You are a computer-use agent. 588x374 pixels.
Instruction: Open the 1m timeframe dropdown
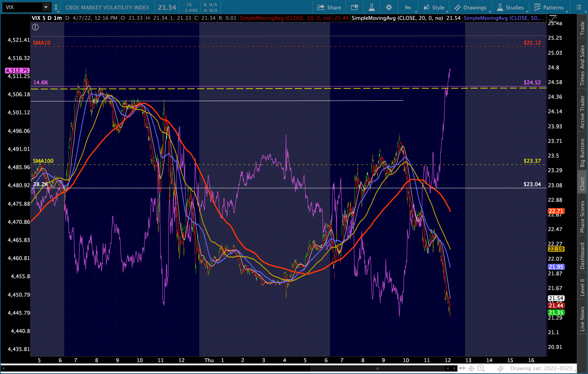408,7
